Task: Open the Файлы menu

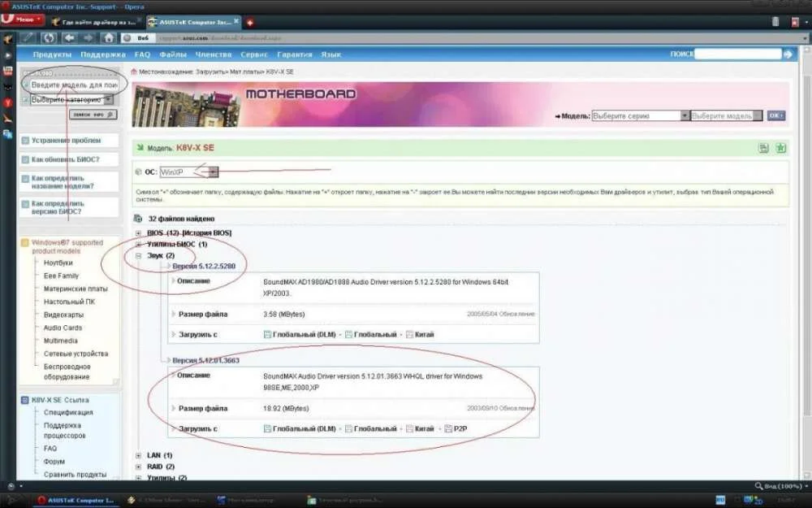Action: pos(173,54)
